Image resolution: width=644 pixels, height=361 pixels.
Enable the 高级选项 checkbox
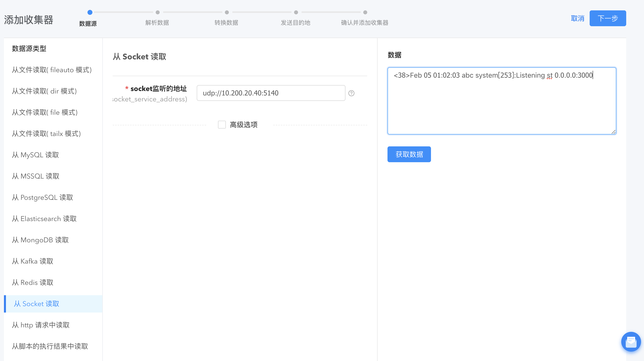[x=222, y=124]
